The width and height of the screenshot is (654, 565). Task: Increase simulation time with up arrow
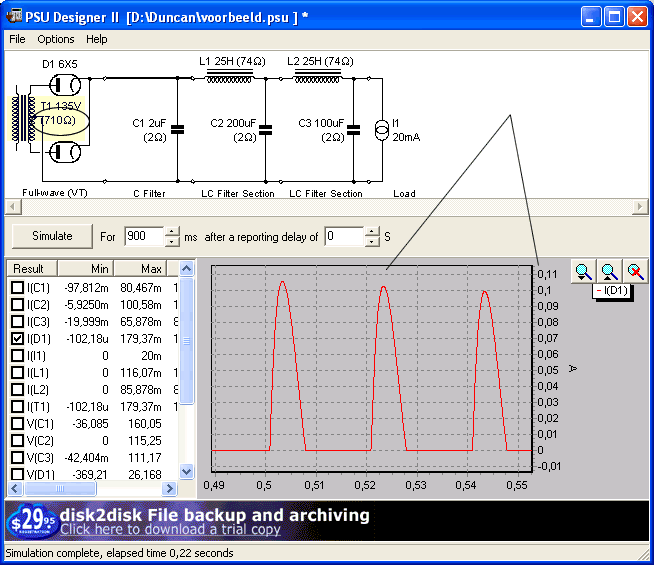172,231
